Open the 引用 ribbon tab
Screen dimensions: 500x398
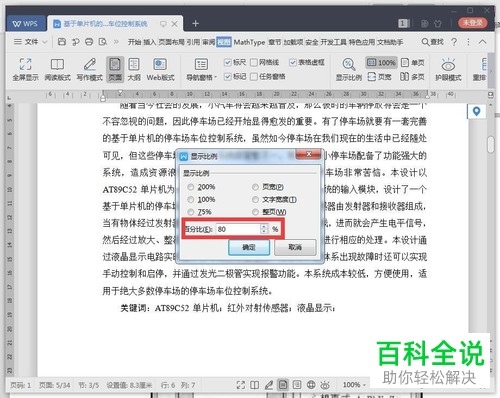pyautogui.click(x=193, y=42)
